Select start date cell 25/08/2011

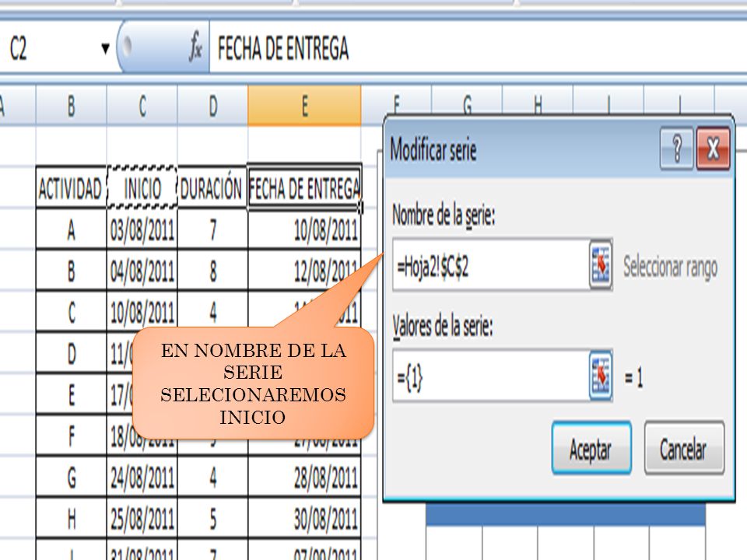pyautogui.click(x=142, y=518)
